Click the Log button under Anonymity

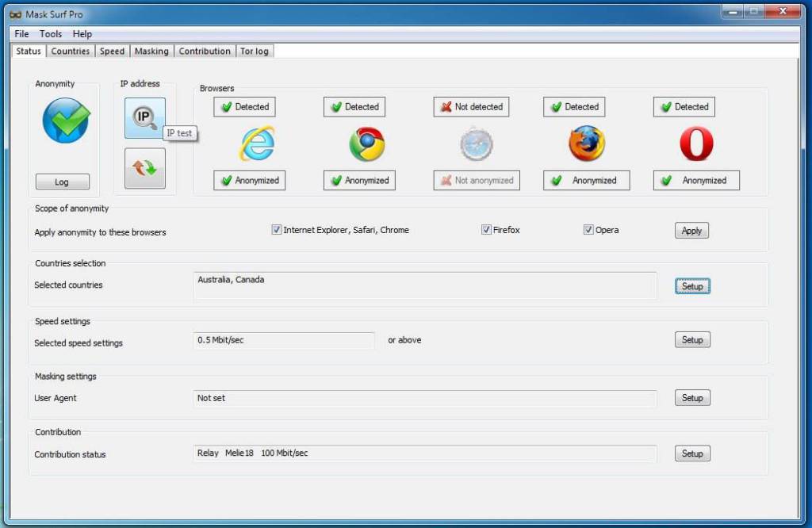62,182
